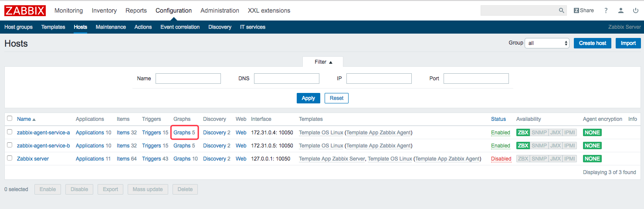Select checkbox for zabbix-agent-service-b
Viewport: 644px width, 209px height.
click(10, 145)
